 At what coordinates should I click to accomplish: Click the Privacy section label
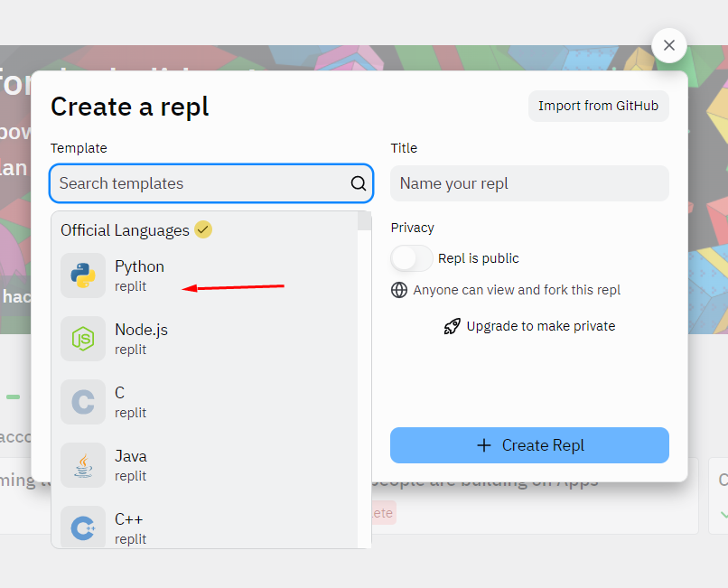click(x=412, y=228)
